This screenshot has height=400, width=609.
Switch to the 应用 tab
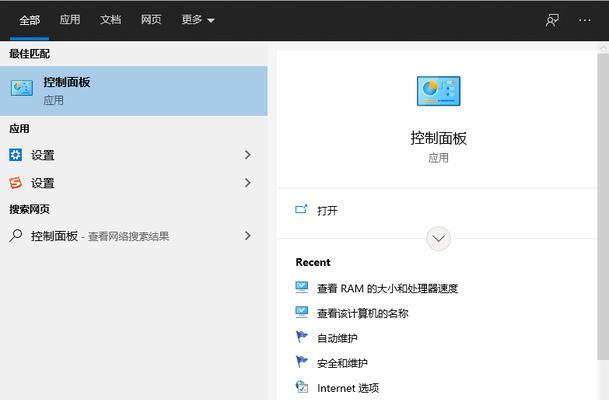click(70, 19)
